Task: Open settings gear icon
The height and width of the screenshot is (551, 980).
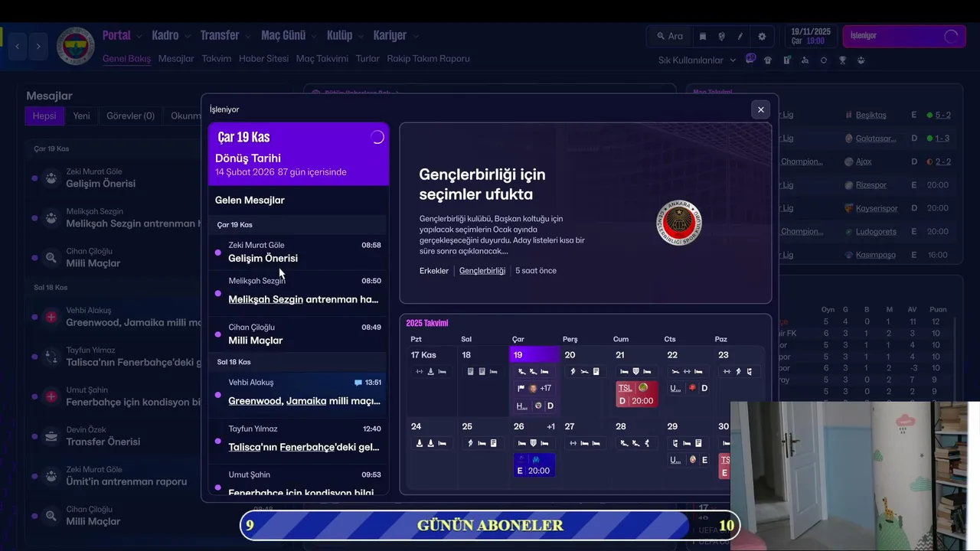Action: click(x=762, y=36)
